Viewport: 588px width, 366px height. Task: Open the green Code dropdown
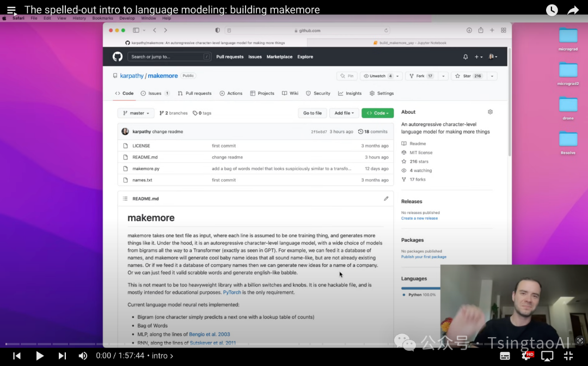point(378,113)
